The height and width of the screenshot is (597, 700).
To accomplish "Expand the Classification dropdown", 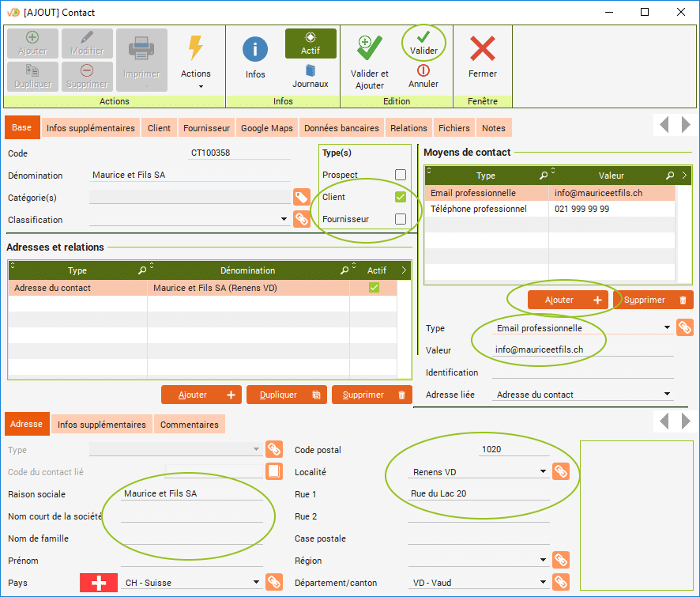I will [284, 220].
